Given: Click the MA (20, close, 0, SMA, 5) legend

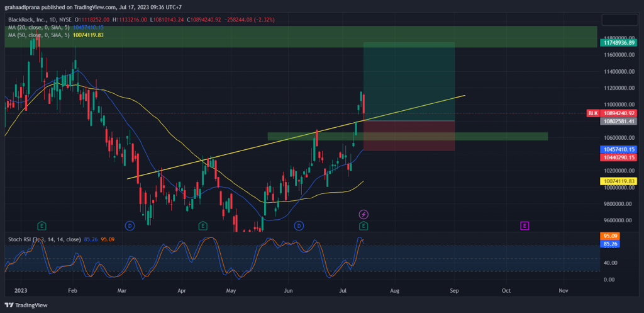Looking at the screenshot, I should point(40,27).
